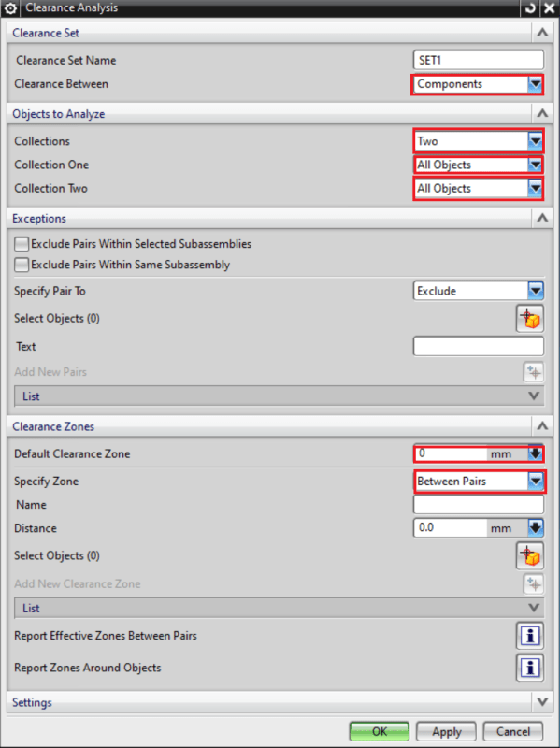This screenshot has width=560, height=748.
Task: Click the Apply button
Action: tap(447, 731)
